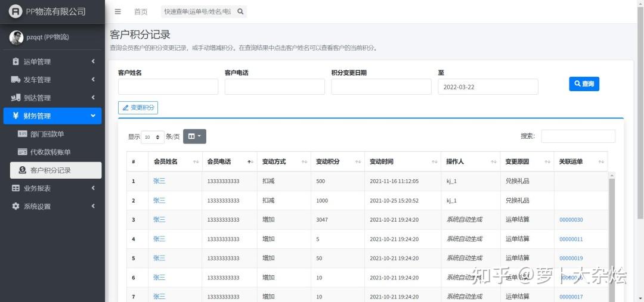
Task: Focus the 积分变更日期 start date field
Action: tap(382, 86)
